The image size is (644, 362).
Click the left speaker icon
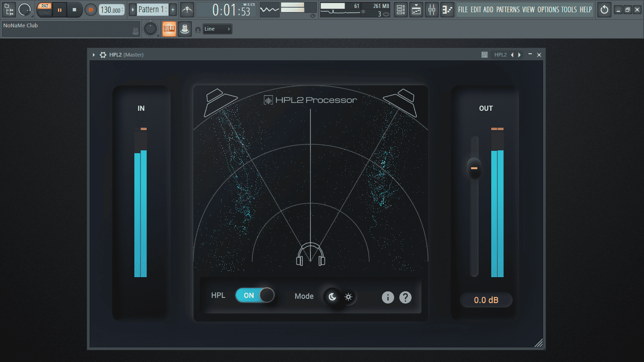click(x=221, y=102)
